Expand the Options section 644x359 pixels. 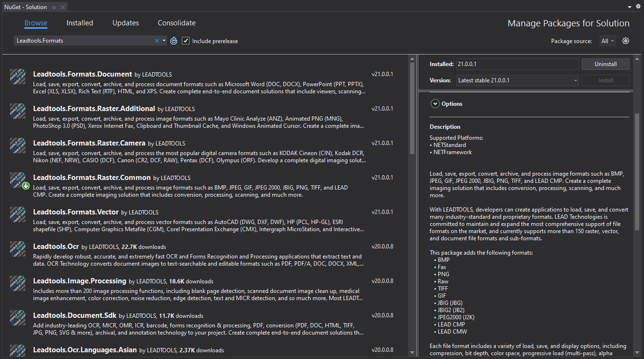coord(435,103)
